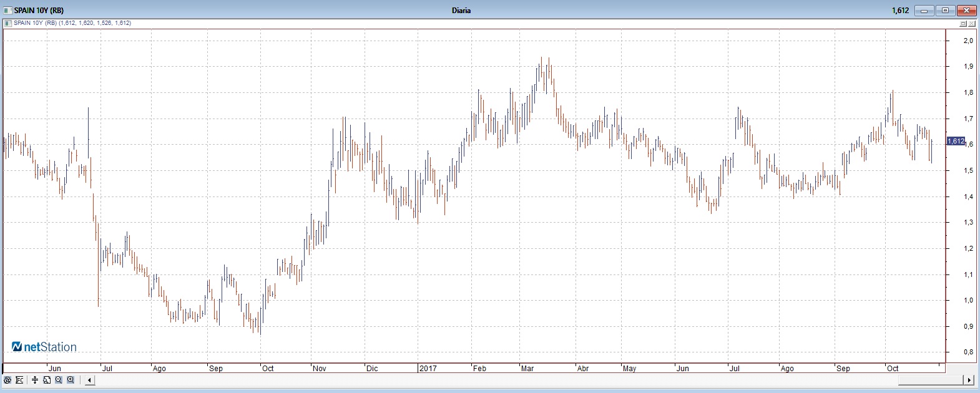Click the vertical scale adjust arrows icon
Screen dimensions: 980x393
35,380
